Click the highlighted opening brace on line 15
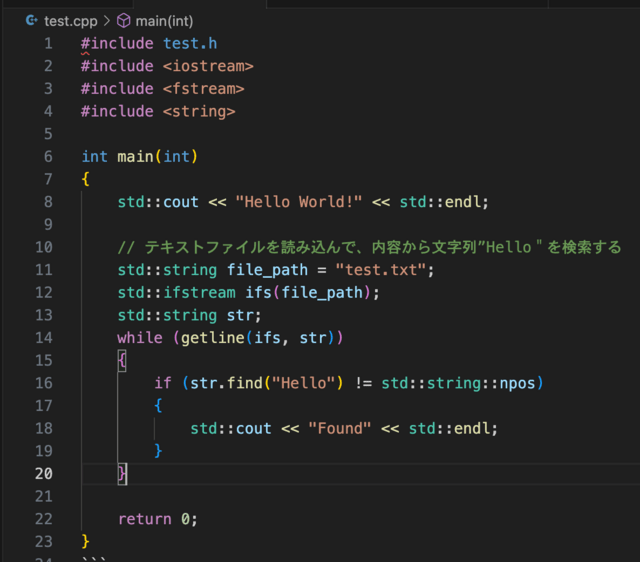 point(122,360)
